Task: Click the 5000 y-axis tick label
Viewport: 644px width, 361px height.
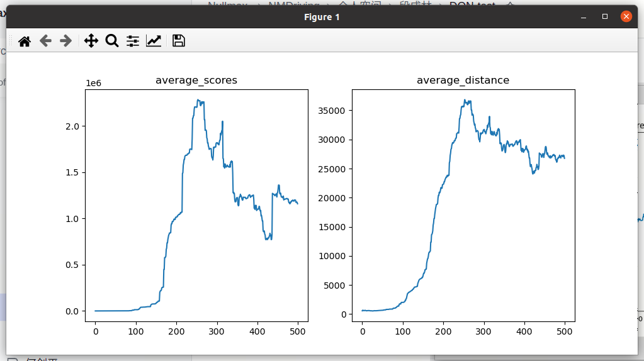Action: point(335,286)
